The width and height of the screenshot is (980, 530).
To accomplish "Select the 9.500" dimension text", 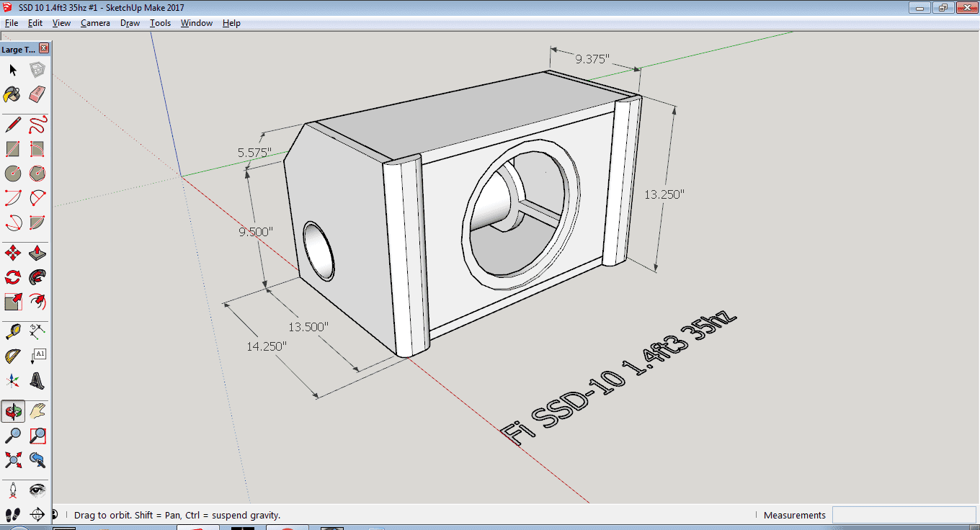I will tap(257, 231).
